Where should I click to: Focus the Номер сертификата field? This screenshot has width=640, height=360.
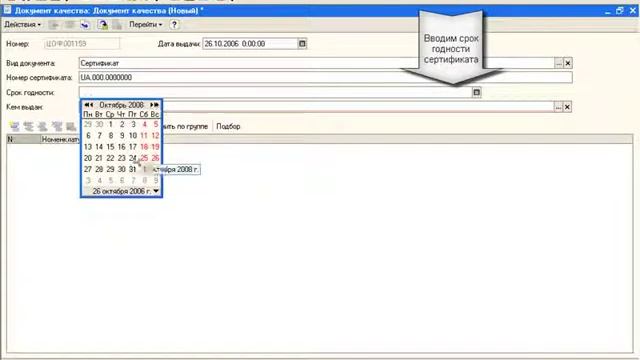tap(325, 78)
